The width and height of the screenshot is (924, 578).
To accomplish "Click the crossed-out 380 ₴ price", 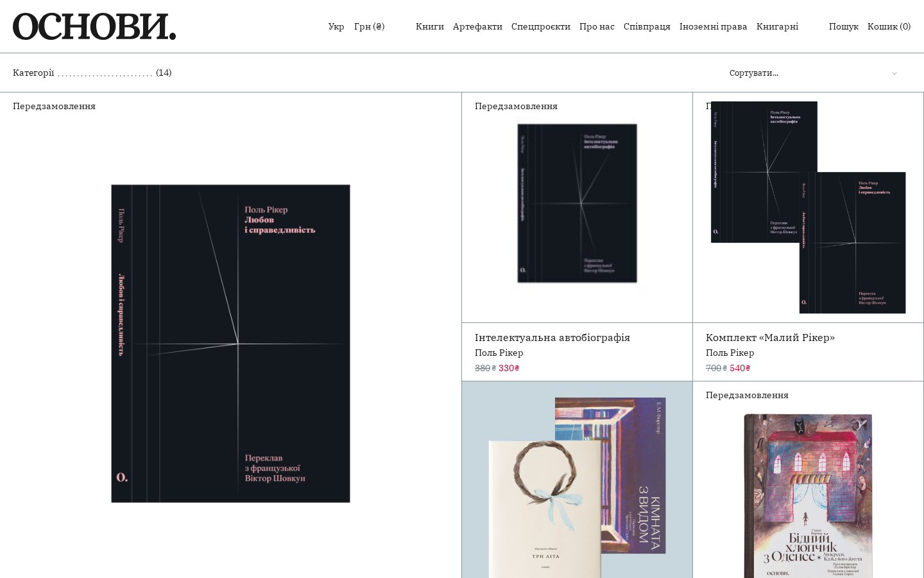I will (485, 368).
